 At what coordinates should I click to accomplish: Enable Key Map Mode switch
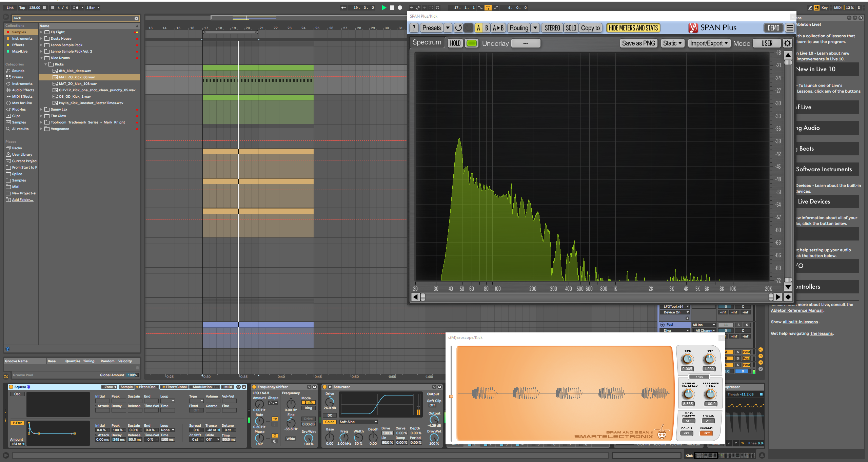coord(825,7)
